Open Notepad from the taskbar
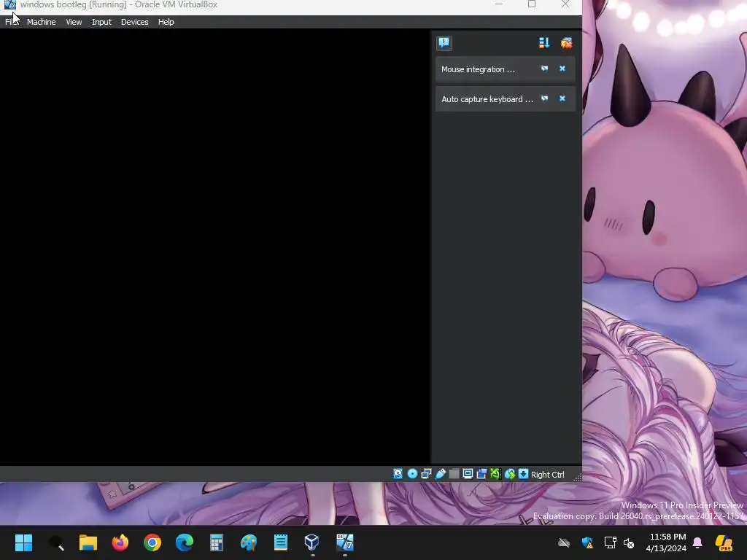This screenshot has width=747, height=560. [281, 542]
